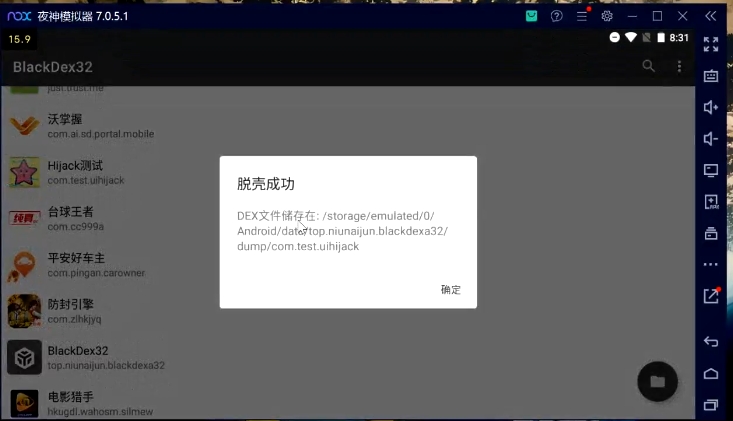Click com.pingan.carowner package name
Screen dimensions: 733x421
click(96, 273)
